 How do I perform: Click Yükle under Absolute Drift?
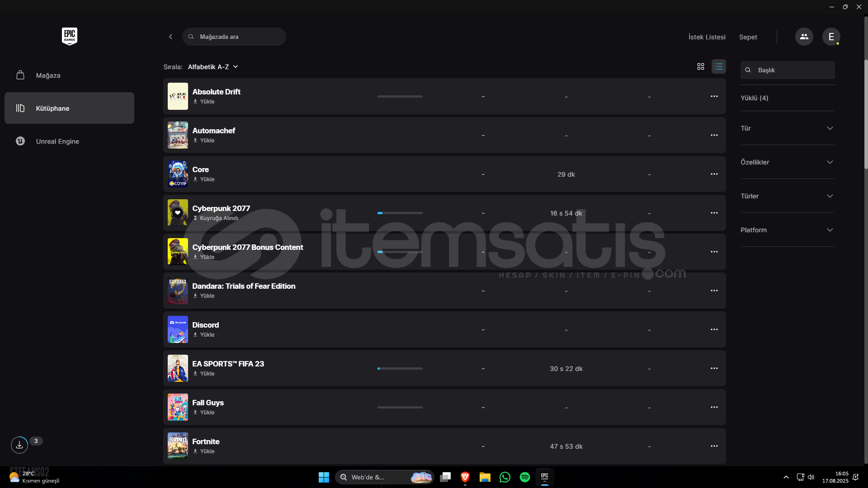click(x=204, y=102)
